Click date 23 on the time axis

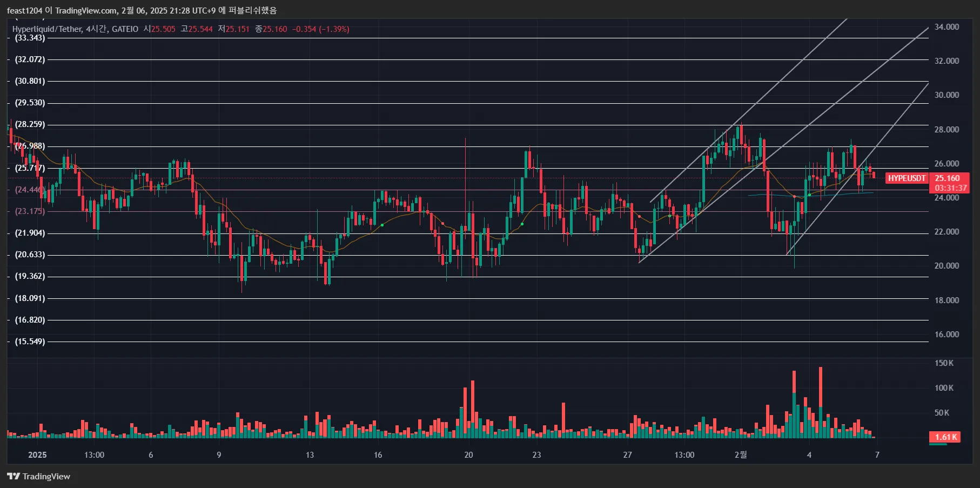pos(536,455)
